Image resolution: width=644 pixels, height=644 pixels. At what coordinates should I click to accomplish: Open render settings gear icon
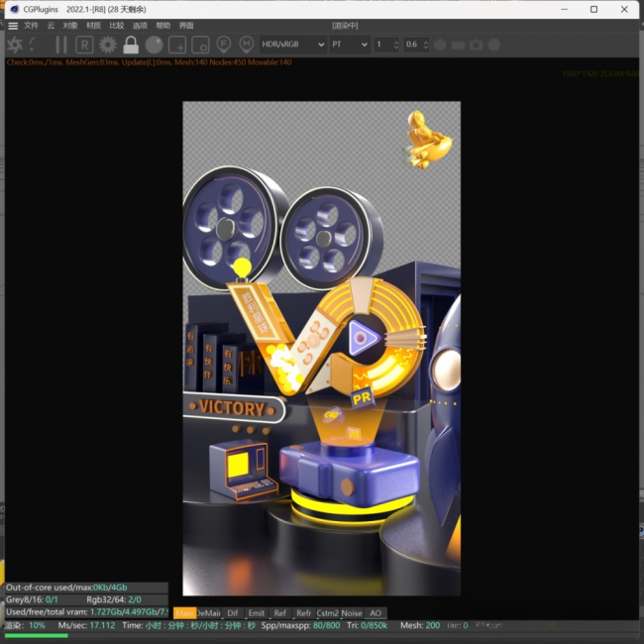[x=107, y=45]
